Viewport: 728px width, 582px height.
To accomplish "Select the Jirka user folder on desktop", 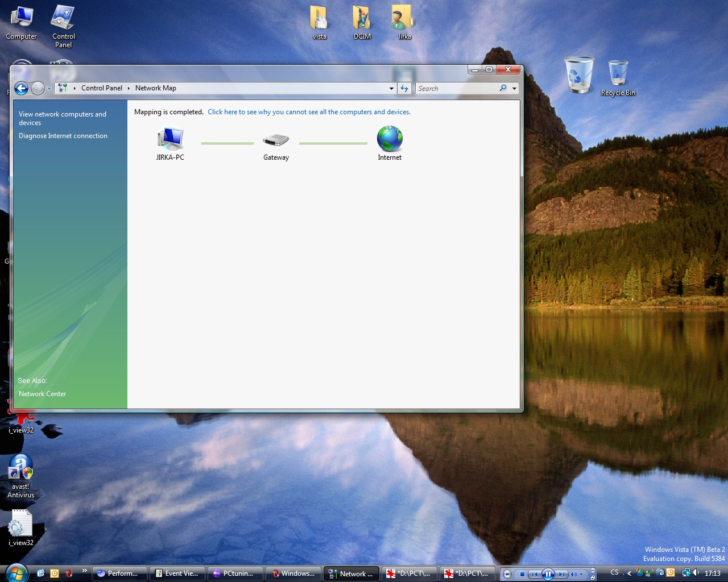I will coord(404,23).
